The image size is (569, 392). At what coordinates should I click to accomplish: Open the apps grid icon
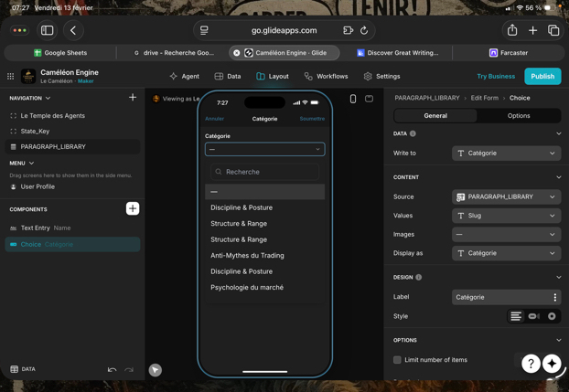point(11,77)
